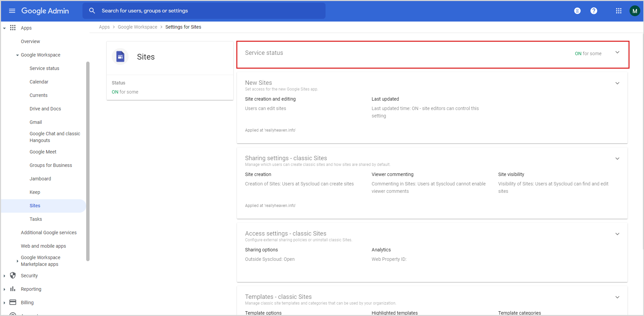
Task: Click the search magnifier icon
Action: click(x=92, y=11)
